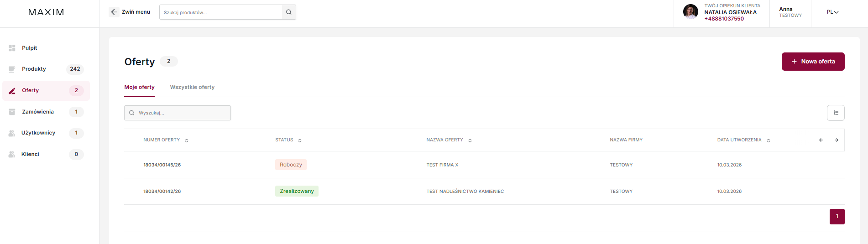This screenshot has height=244, width=868.
Task: Click the Pulpit dashboard icon
Action: (x=12, y=48)
